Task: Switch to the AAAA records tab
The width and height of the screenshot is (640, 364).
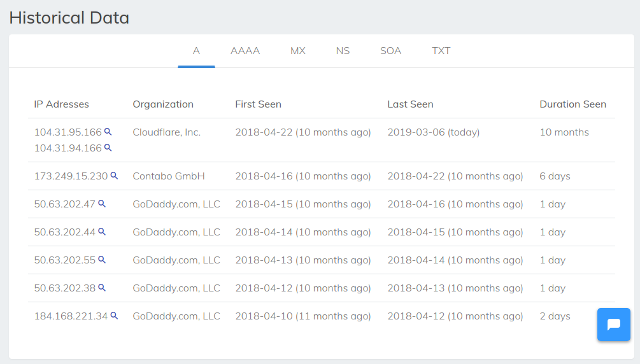Action: (x=245, y=51)
